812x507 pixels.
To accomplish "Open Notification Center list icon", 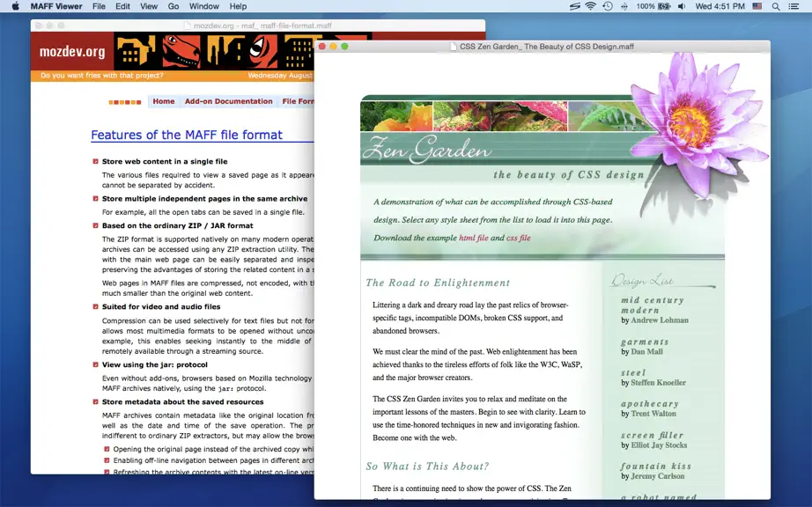I will pos(794,6).
